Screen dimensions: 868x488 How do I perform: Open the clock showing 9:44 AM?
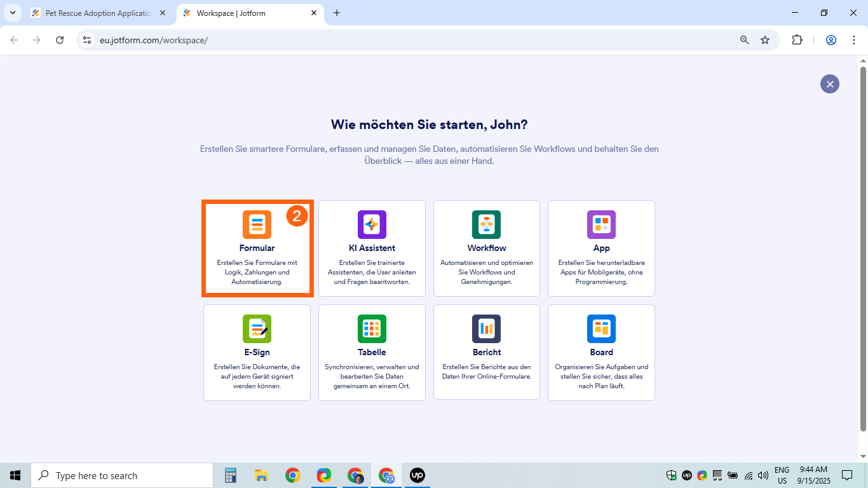tap(813, 475)
